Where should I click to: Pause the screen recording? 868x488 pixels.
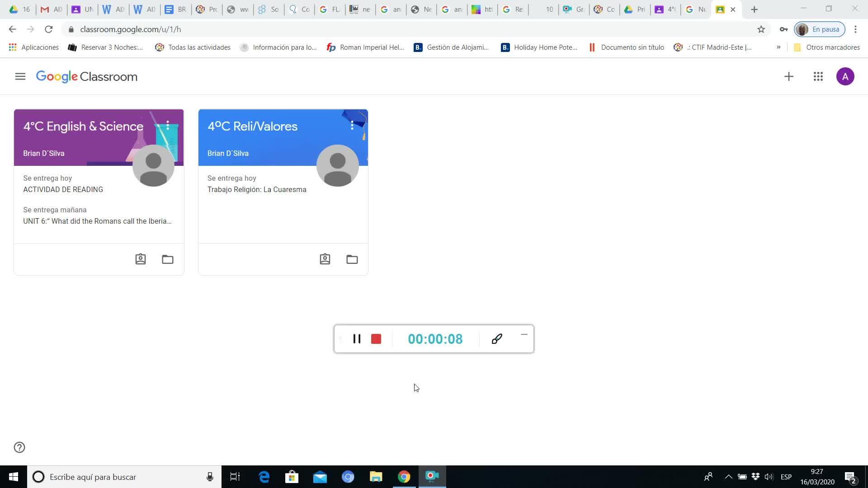[x=357, y=339]
